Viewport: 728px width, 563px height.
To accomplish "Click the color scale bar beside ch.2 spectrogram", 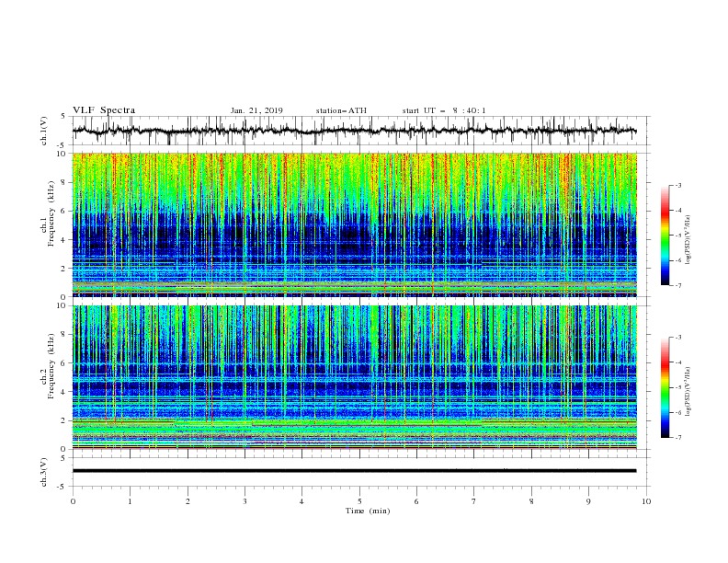I will pos(665,387).
